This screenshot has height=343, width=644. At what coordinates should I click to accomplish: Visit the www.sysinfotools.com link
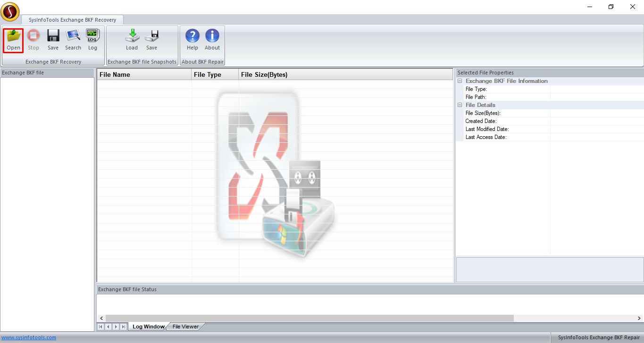pyautogui.click(x=29, y=337)
